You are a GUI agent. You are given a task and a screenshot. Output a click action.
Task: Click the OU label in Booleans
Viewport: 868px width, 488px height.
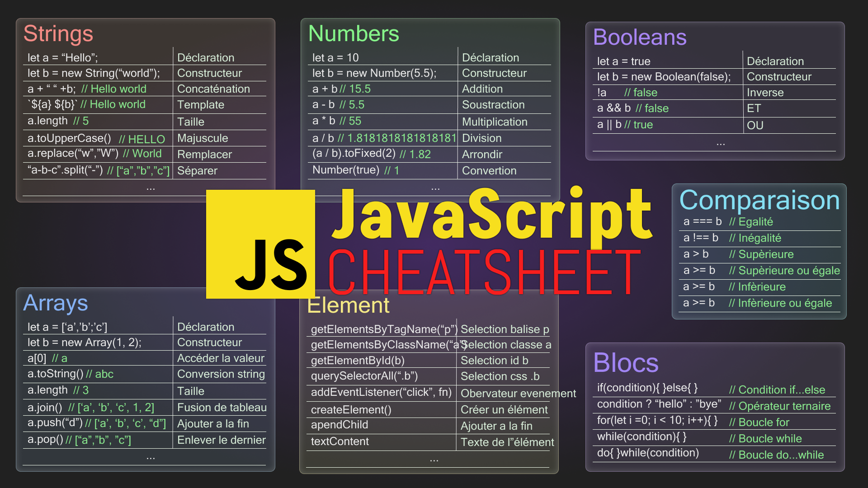[x=755, y=126]
